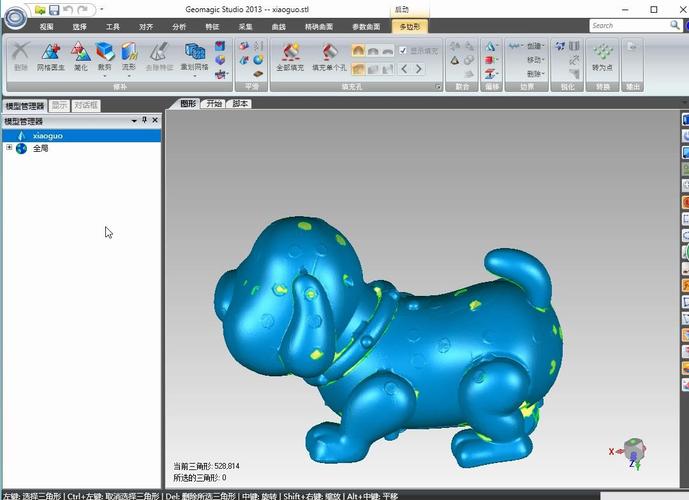The width and height of the screenshot is (689, 500).
Task: Open the 移动 boundary dropdown
Action: coord(536,60)
